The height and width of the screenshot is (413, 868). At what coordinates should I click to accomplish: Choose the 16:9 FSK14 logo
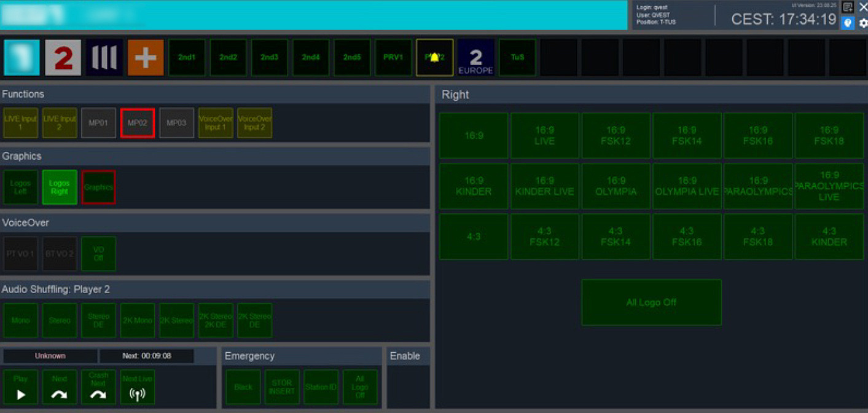[x=687, y=135]
